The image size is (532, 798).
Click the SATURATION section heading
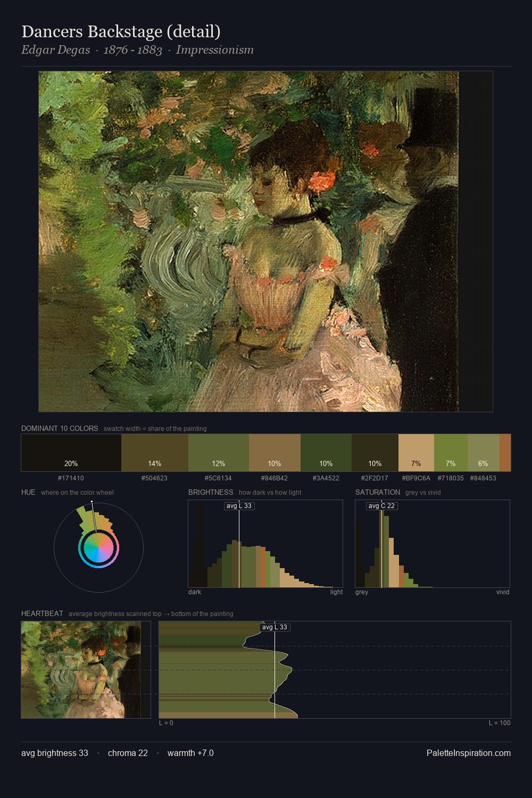coord(378,492)
